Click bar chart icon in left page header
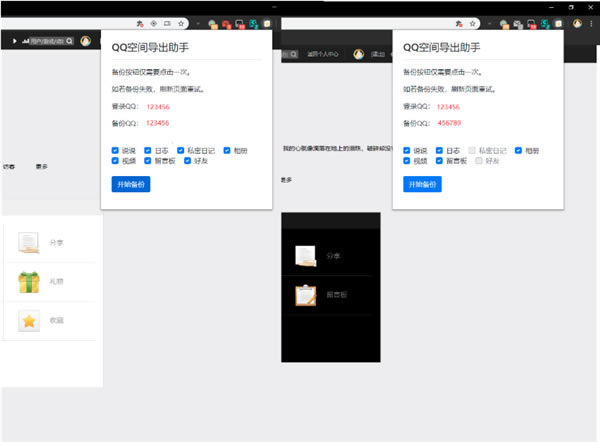 [x=26, y=41]
